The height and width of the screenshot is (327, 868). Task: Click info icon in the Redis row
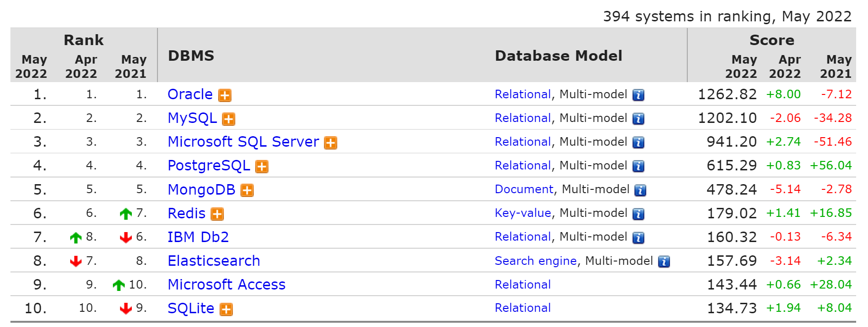tap(638, 214)
